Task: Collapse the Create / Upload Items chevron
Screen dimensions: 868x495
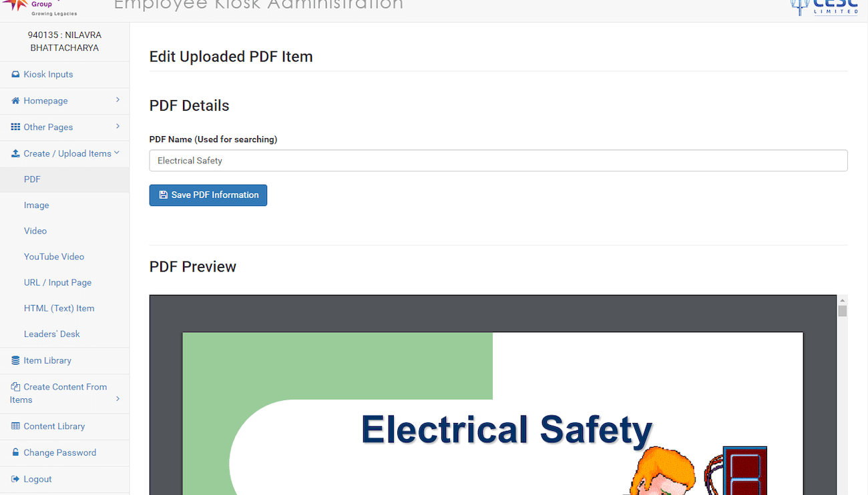Action: point(117,153)
